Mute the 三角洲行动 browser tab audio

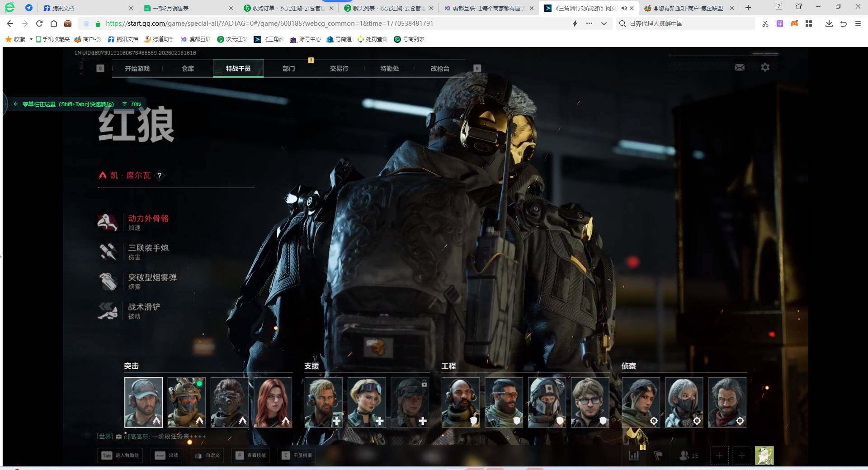click(624, 8)
